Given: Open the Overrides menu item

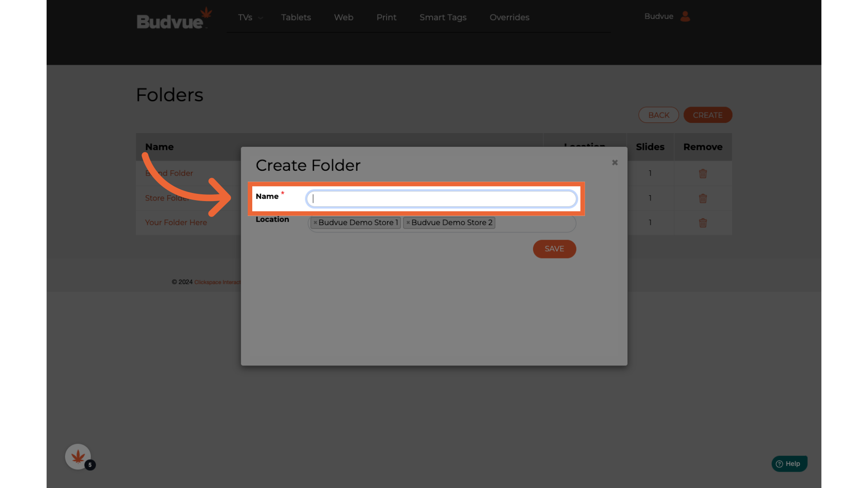Looking at the screenshot, I should tap(509, 18).
